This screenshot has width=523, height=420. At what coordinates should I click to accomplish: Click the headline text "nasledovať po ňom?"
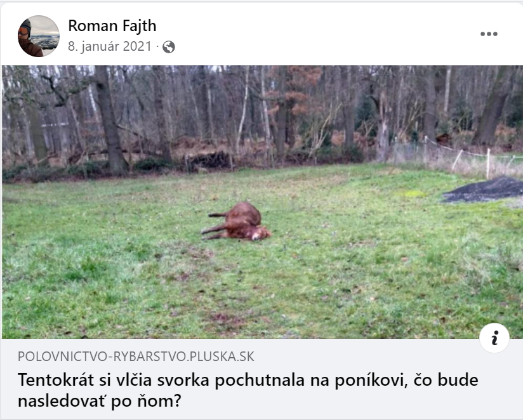click(x=100, y=401)
